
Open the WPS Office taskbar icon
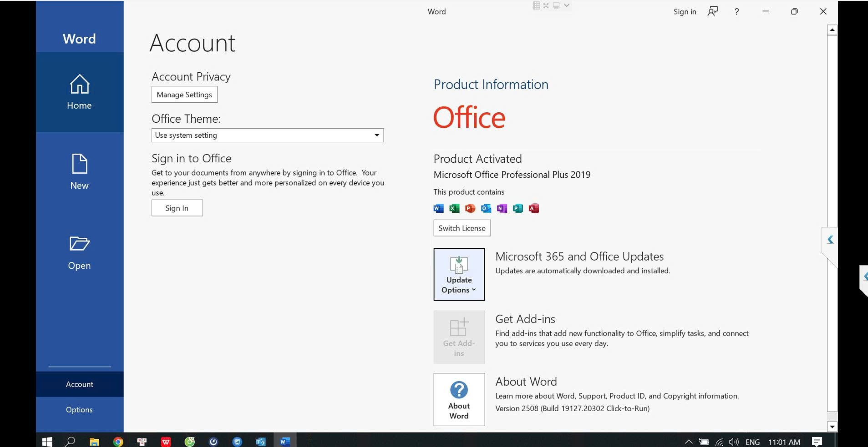coord(166,442)
